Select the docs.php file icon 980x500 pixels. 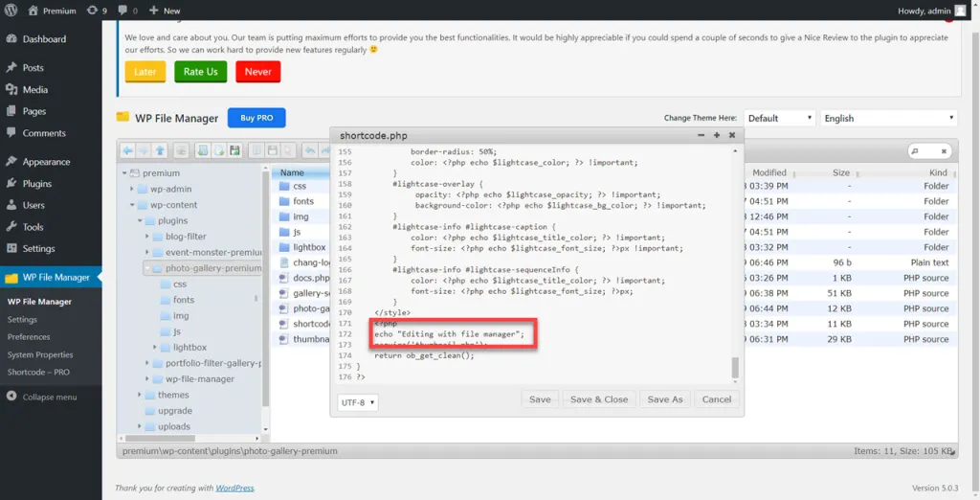tap(284, 278)
